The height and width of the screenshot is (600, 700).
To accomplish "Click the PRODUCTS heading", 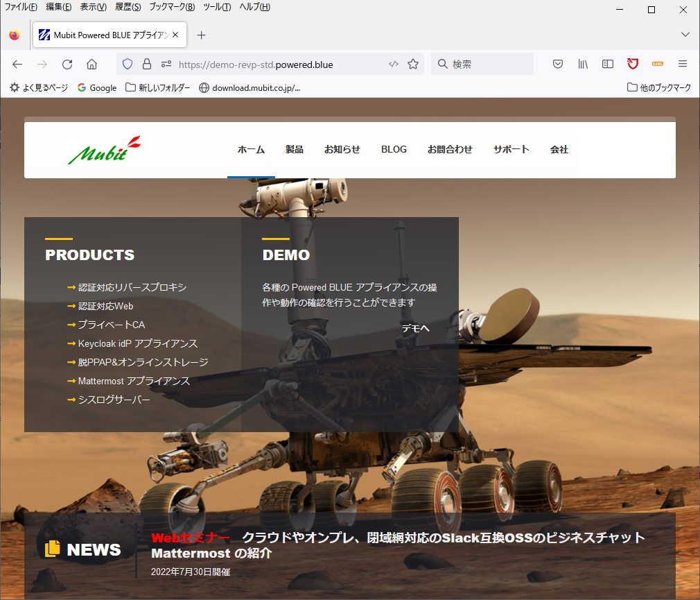I will click(x=89, y=255).
